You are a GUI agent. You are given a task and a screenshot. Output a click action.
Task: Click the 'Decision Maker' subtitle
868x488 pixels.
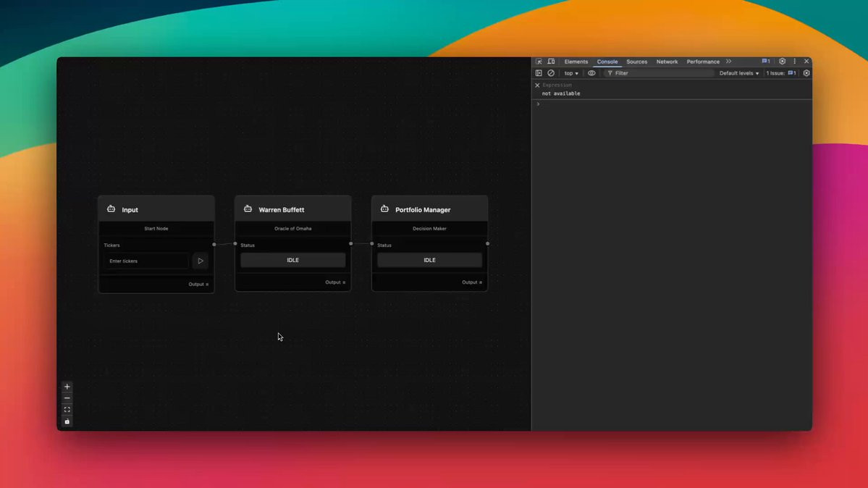(x=429, y=228)
